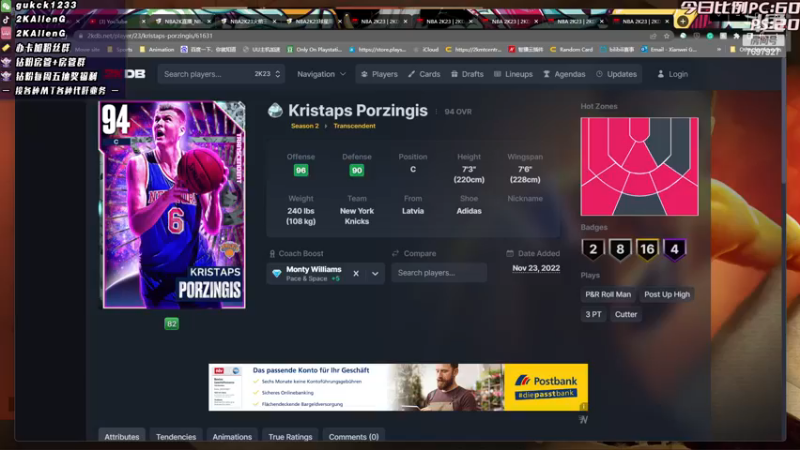This screenshot has width=800, height=450.
Task: Switch to the Attributes tab
Action: 121,436
